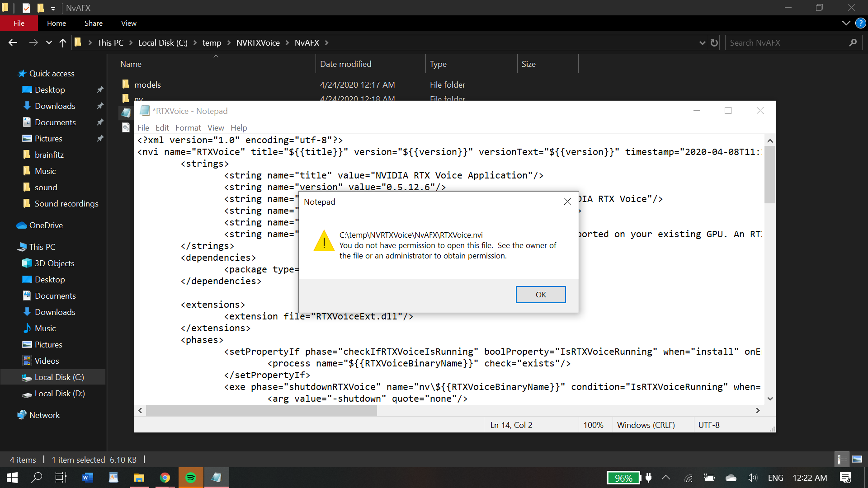
Task: Open taskbar Search
Action: [x=37, y=478]
